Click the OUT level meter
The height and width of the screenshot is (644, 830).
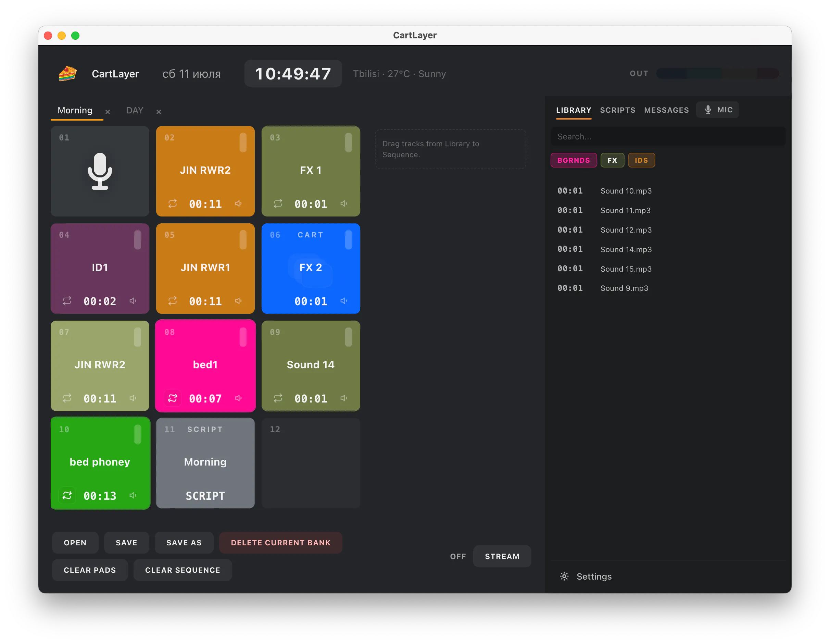point(717,73)
